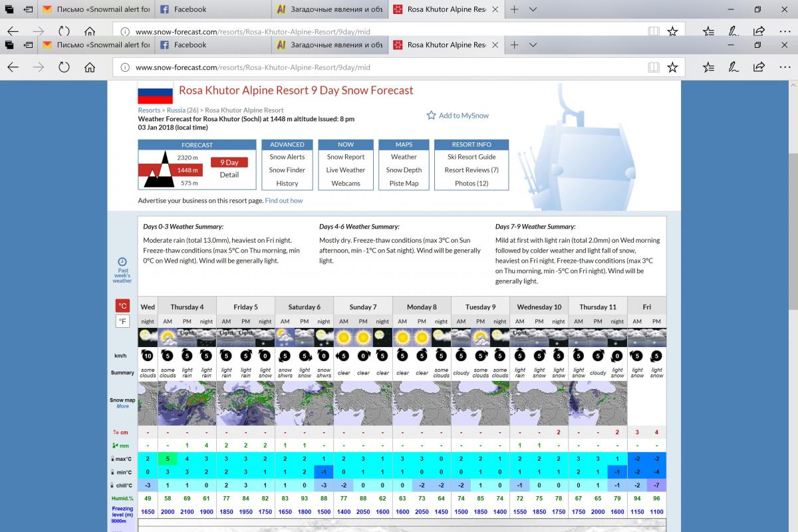Open Resort Reviews (7) link

tap(471, 170)
